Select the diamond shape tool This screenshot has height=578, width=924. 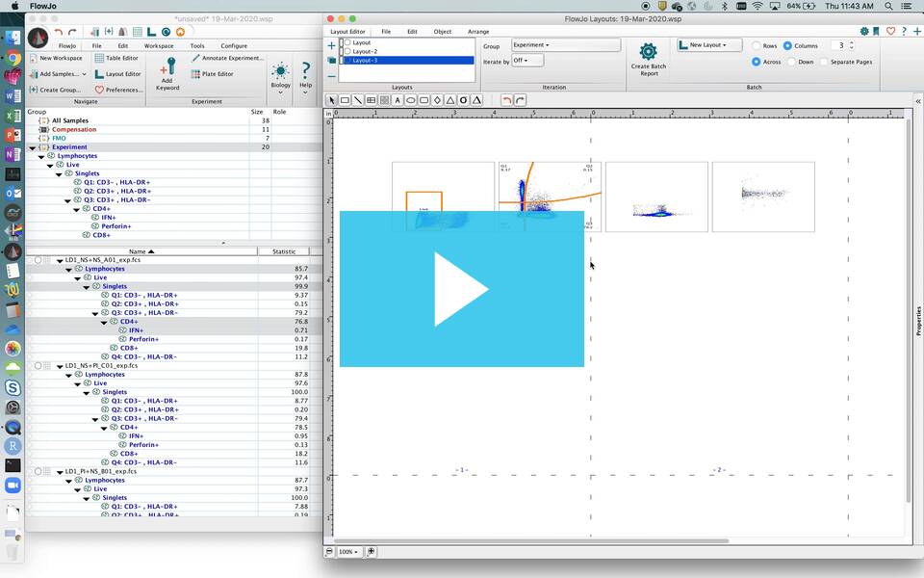click(x=437, y=100)
